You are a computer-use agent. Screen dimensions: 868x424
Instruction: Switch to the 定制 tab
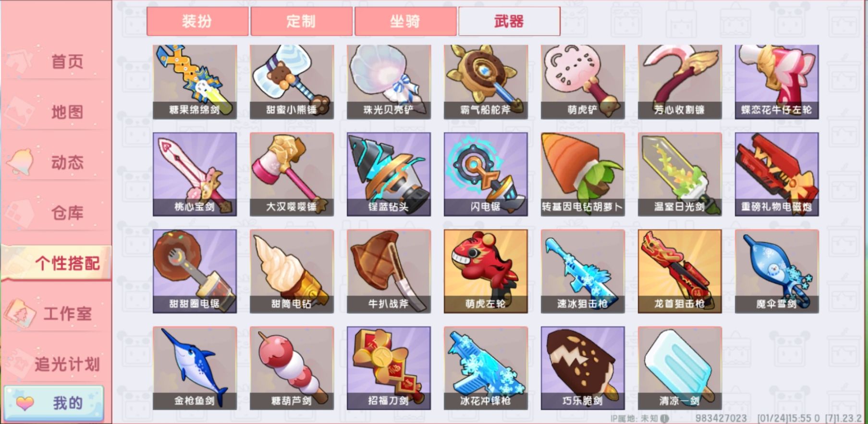(x=301, y=21)
